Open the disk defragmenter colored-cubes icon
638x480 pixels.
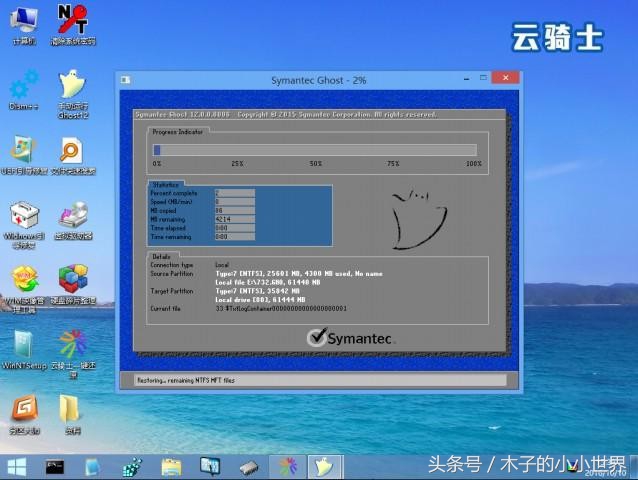(73, 285)
